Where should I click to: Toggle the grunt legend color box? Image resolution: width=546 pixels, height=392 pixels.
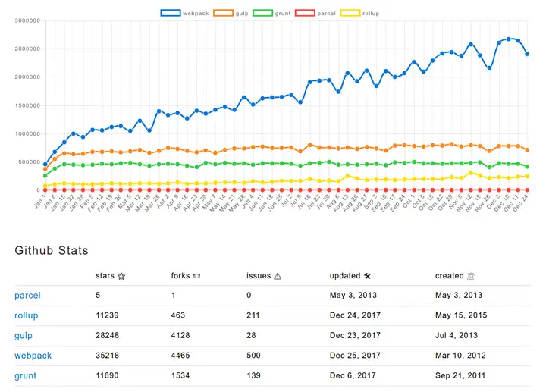click(263, 13)
